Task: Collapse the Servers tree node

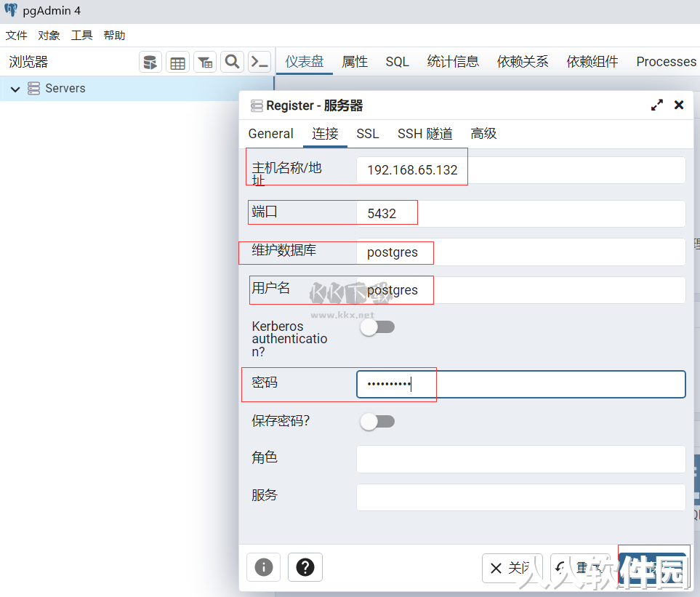Action: coord(15,89)
